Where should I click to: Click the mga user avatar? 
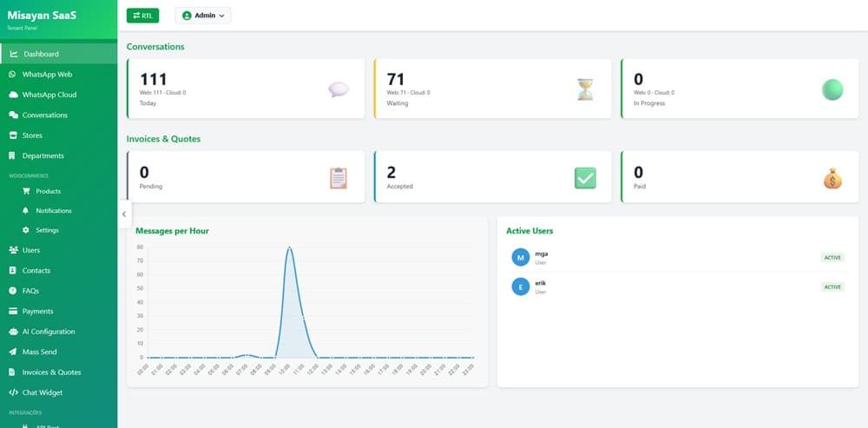pos(520,257)
